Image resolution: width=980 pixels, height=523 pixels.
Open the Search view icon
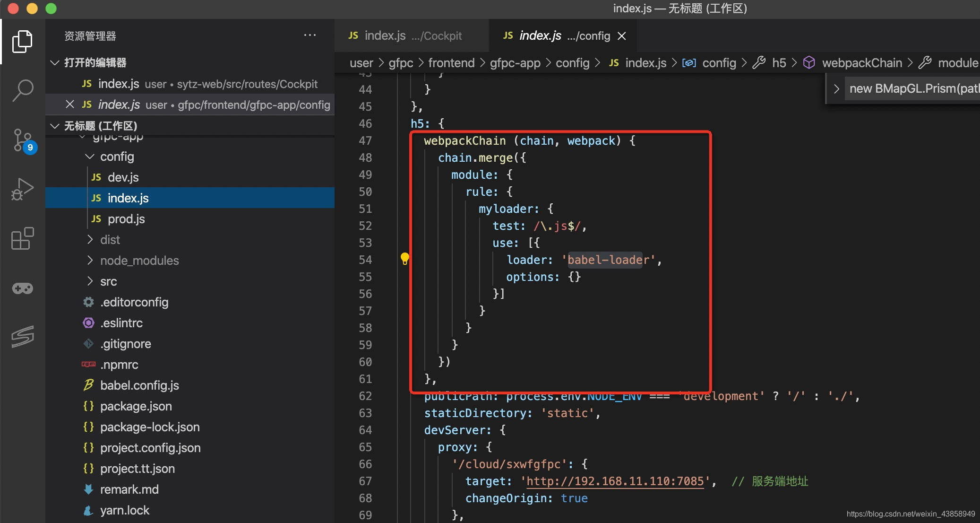[x=22, y=90]
